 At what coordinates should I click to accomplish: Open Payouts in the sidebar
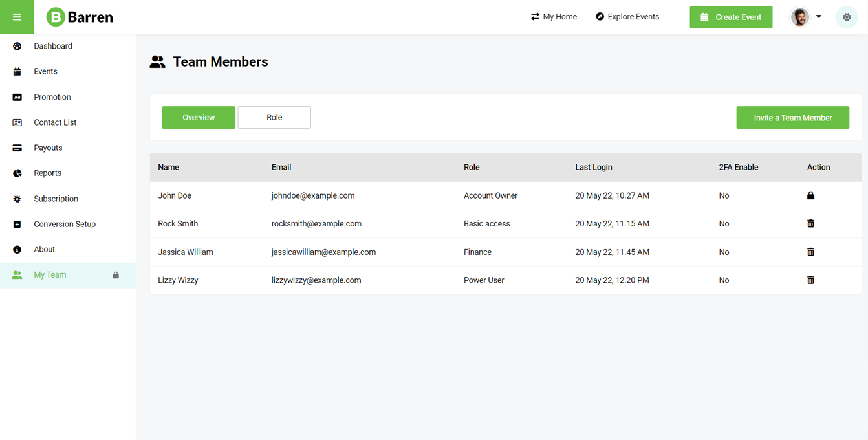point(48,148)
